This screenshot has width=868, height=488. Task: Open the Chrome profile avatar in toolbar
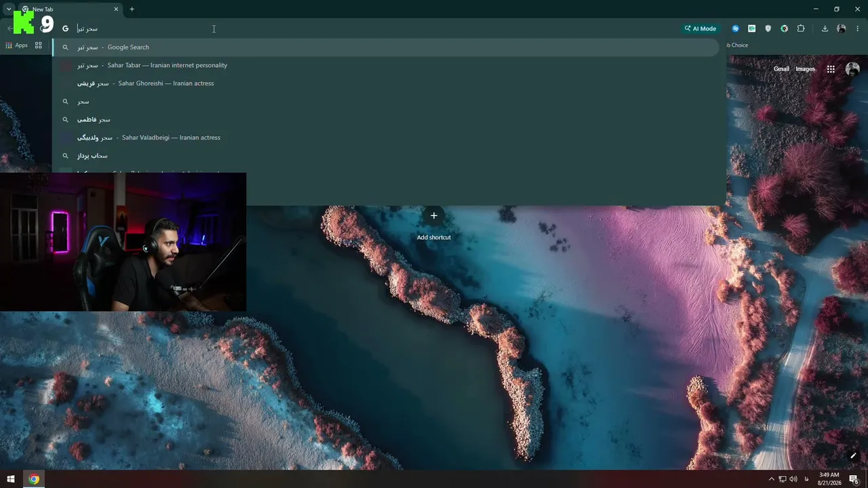coord(842,28)
